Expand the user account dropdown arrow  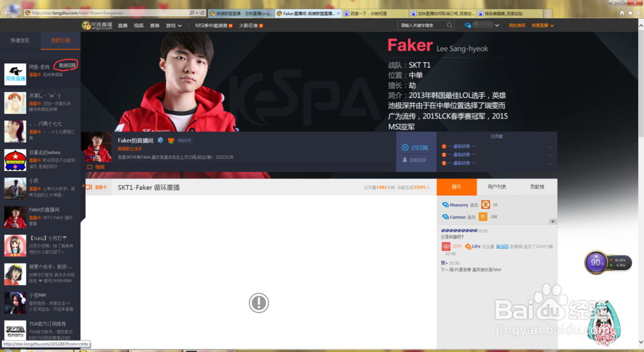pyautogui.click(x=497, y=26)
